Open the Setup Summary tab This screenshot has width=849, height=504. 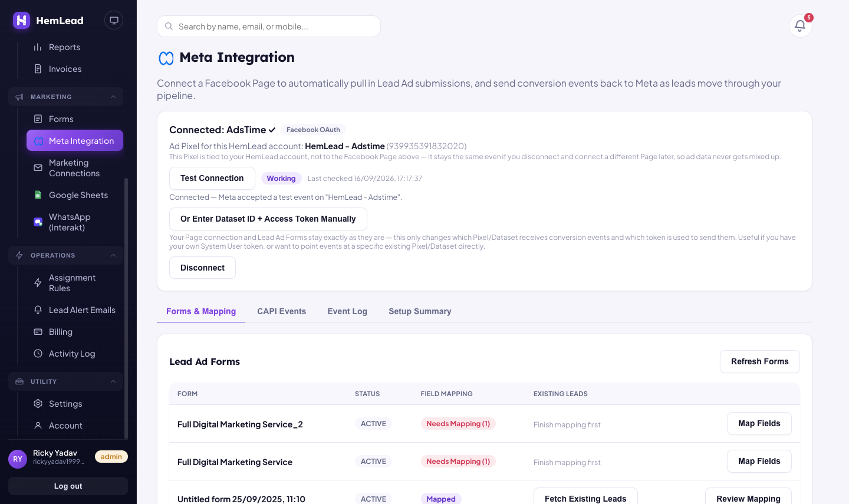(x=420, y=311)
